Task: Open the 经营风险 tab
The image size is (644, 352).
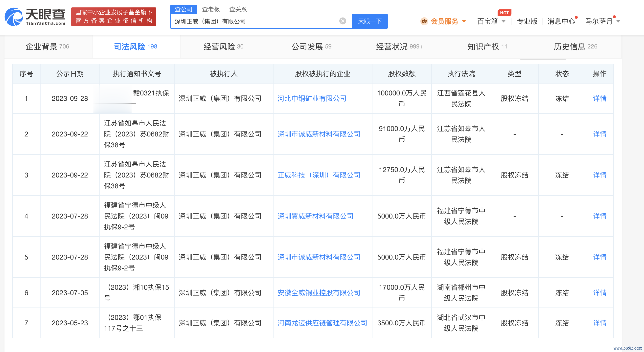Action: 223,46
